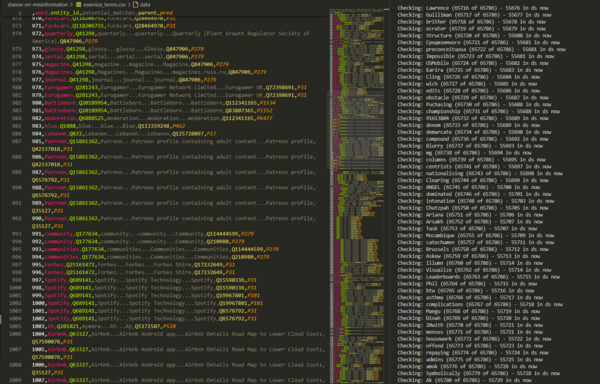The width and height of the screenshot is (600, 384).
Task: Click terminal line 'Checking: Brussels'
Action: (473, 249)
